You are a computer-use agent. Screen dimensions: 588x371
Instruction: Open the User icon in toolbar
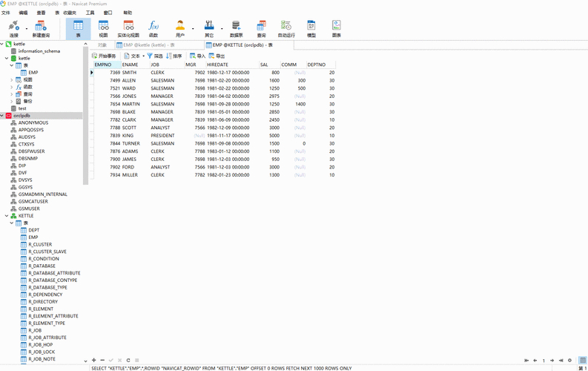(x=180, y=29)
